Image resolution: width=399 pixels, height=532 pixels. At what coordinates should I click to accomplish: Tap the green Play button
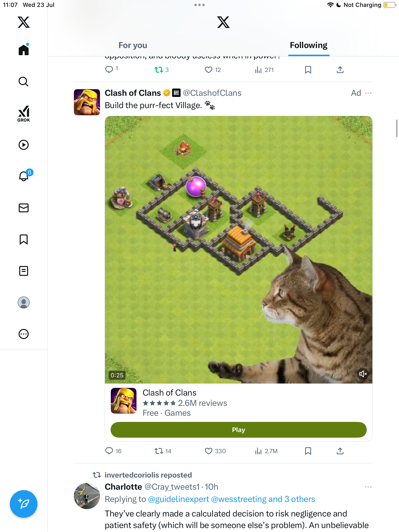[x=238, y=430]
